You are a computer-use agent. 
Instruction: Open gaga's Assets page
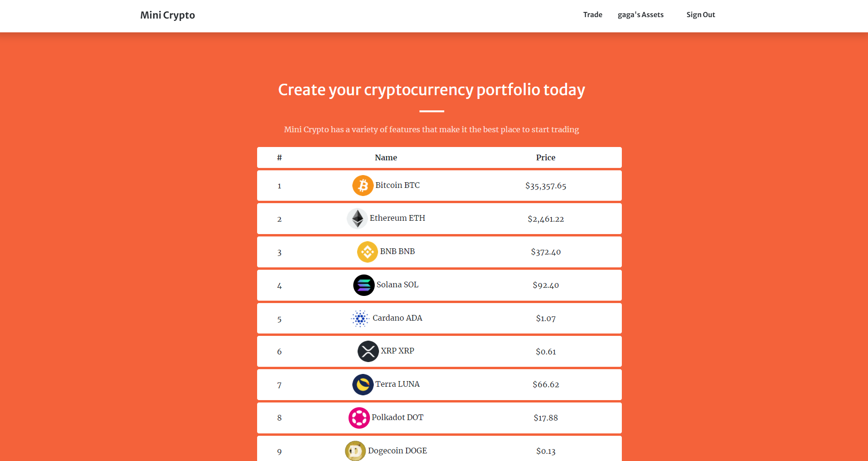click(x=640, y=14)
